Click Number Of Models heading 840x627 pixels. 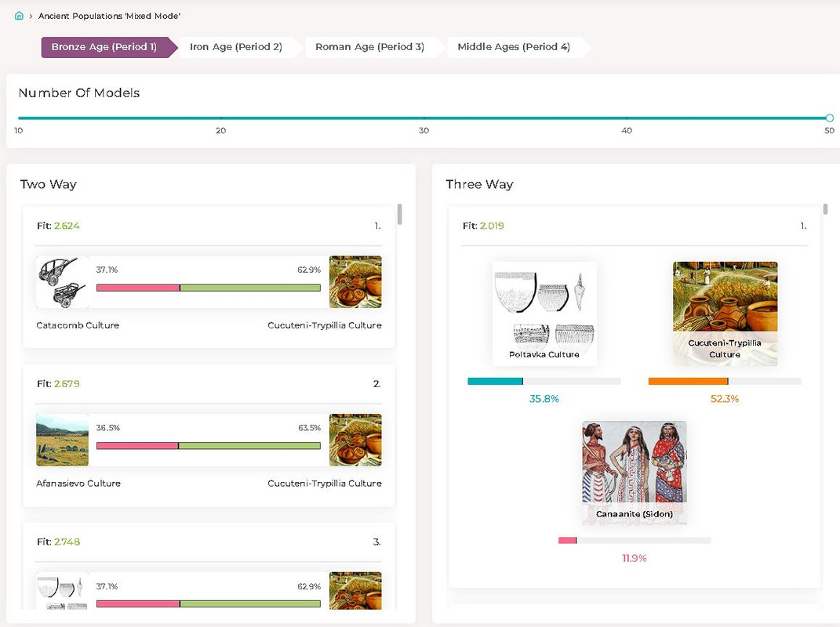(79, 93)
